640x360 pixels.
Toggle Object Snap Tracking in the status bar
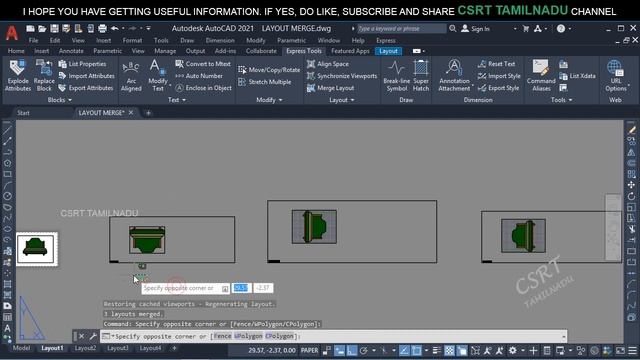coord(404,351)
